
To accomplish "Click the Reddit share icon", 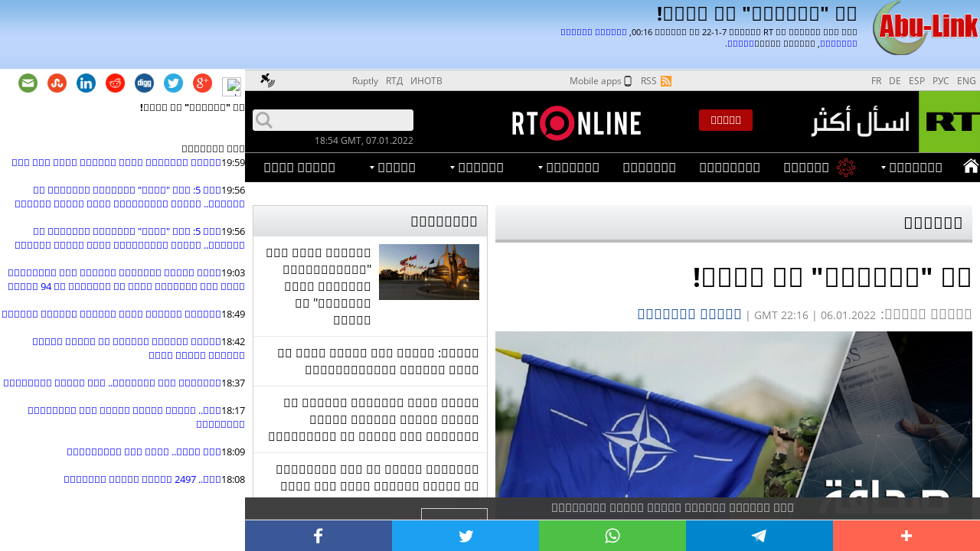I will click(x=116, y=83).
